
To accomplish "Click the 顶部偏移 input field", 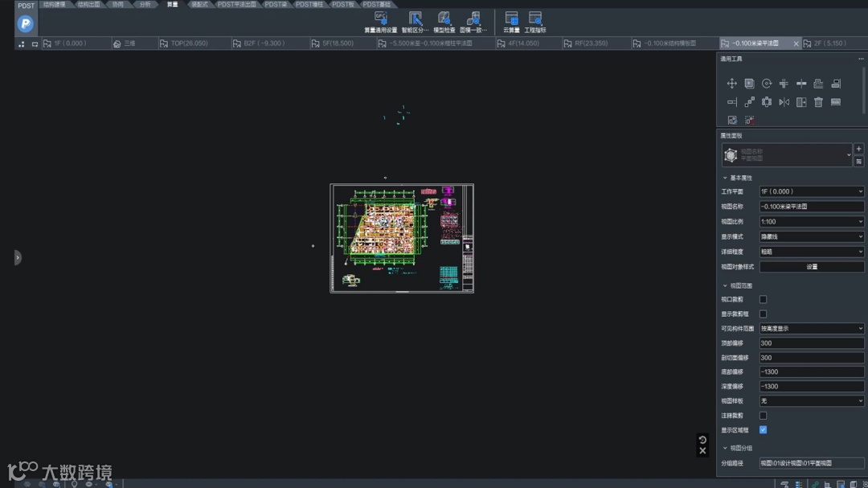I will (812, 343).
